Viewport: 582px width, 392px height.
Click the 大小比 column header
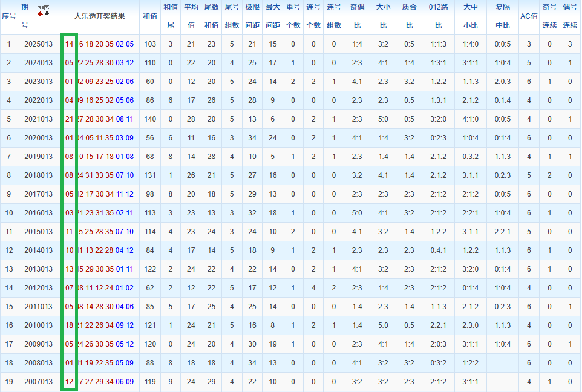(x=383, y=16)
